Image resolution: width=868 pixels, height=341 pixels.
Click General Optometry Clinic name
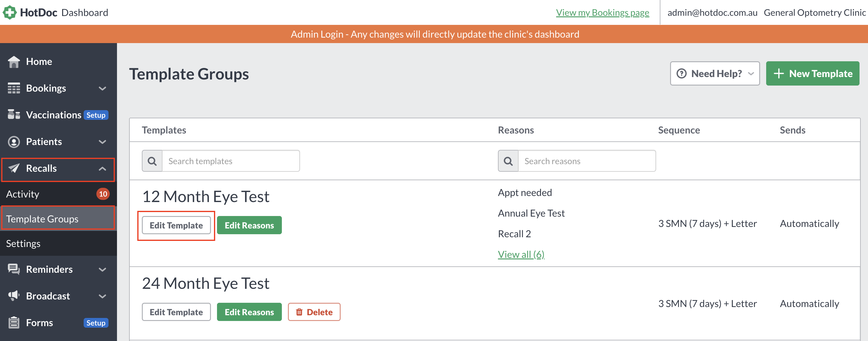815,13
